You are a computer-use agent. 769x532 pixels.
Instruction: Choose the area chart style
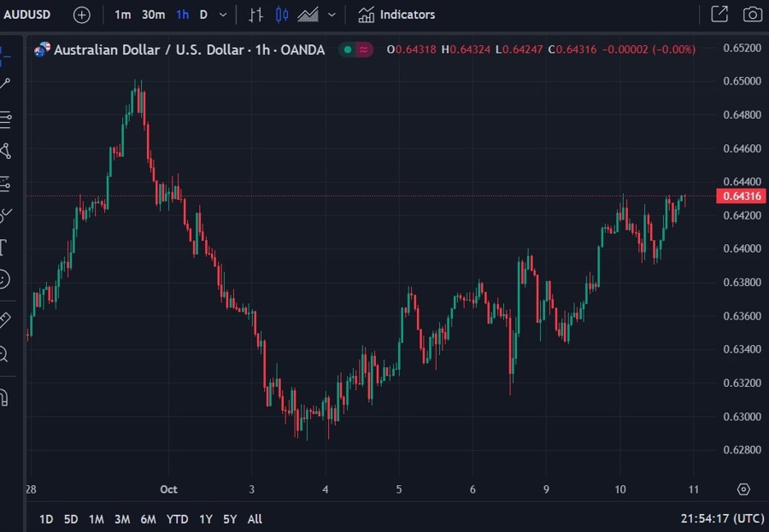(x=308, y=15)
